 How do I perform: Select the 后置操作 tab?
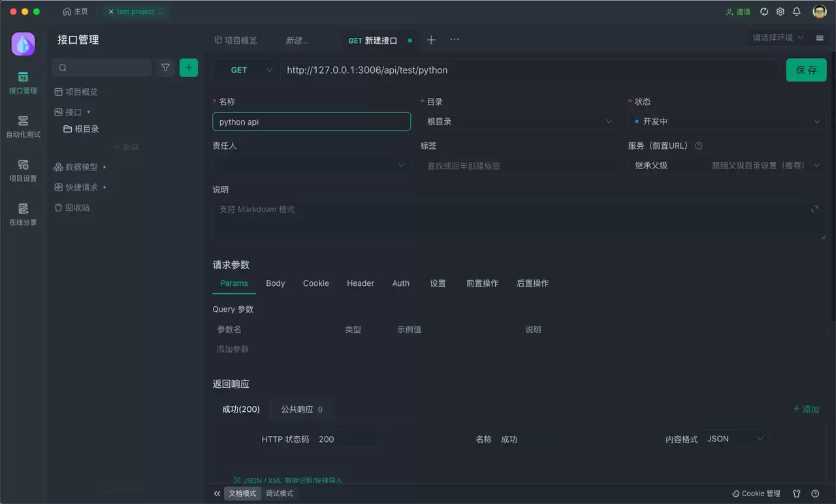pos(532,283)
